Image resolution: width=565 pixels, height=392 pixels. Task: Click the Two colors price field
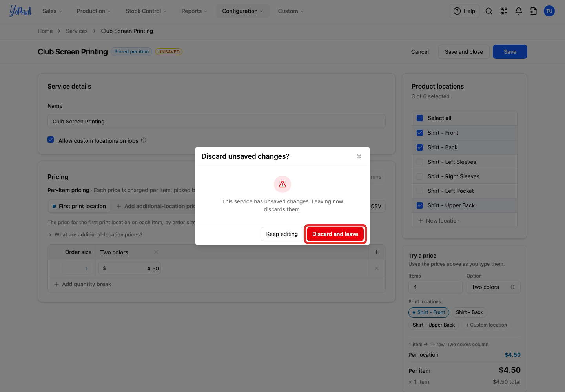coord(130,269)
